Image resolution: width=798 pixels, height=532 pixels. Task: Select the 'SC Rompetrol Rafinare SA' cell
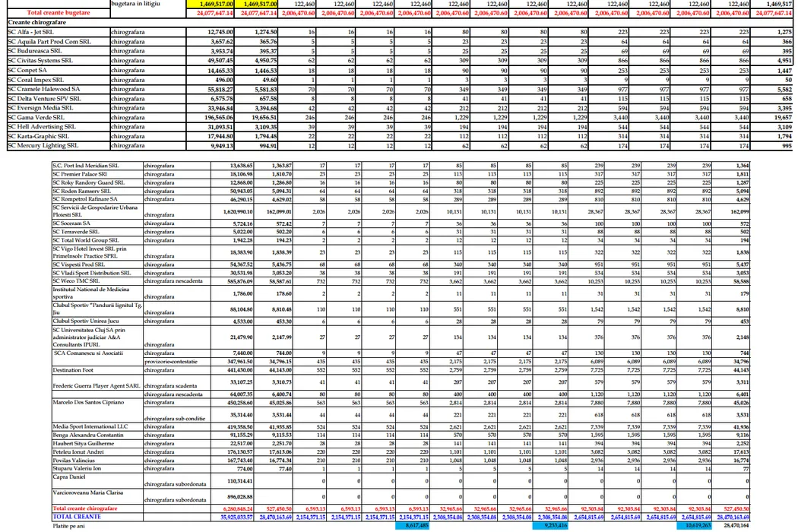[x=85, y=198]
